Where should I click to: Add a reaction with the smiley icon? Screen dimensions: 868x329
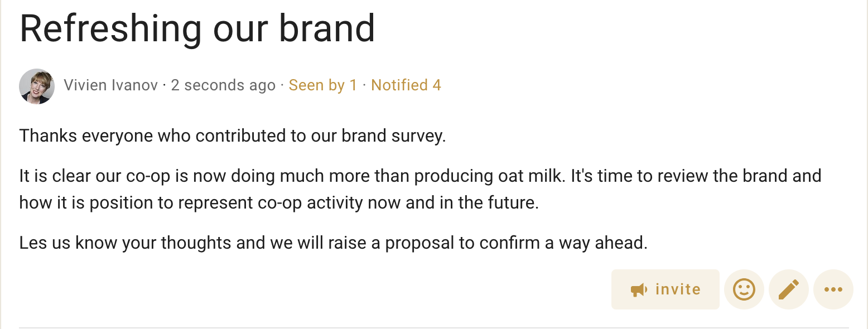(x=744, y=289)
